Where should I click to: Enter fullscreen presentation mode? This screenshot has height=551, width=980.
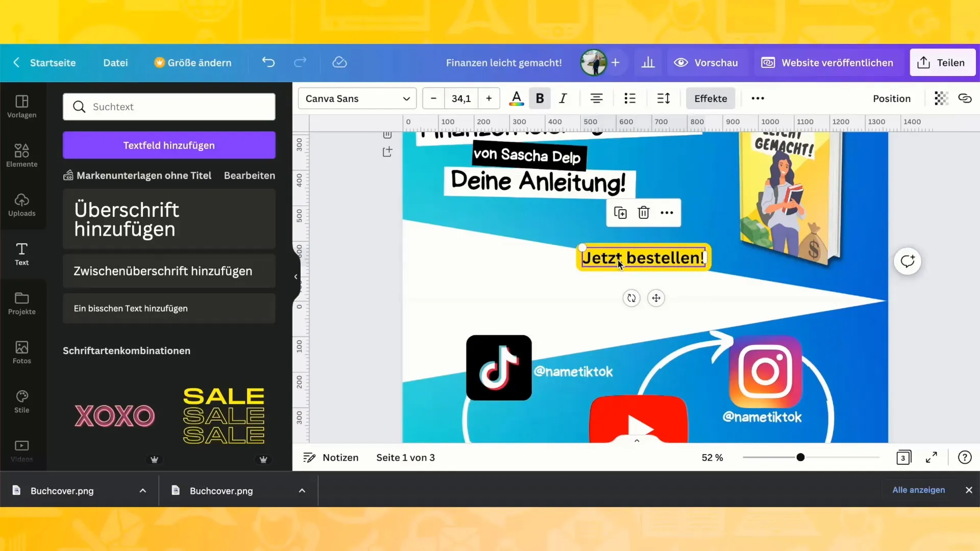coord(932,458)
